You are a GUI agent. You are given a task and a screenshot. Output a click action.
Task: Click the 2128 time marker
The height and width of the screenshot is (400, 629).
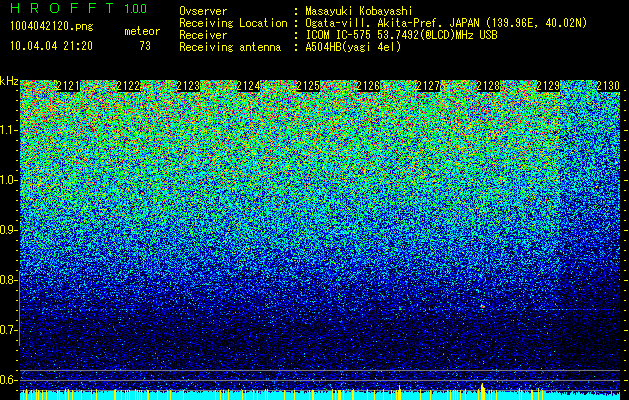click(x=488, y=86)
